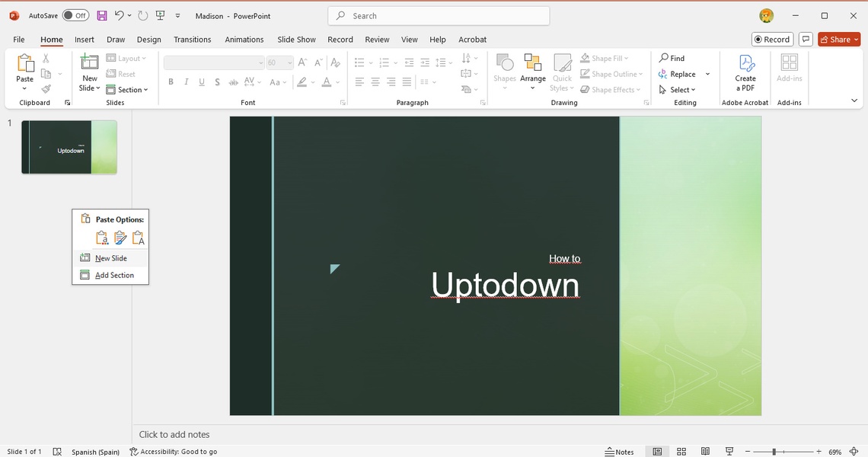Click the zoom slider in status bar
This screenshot has width=868, height=457.
tap(774, 452)
